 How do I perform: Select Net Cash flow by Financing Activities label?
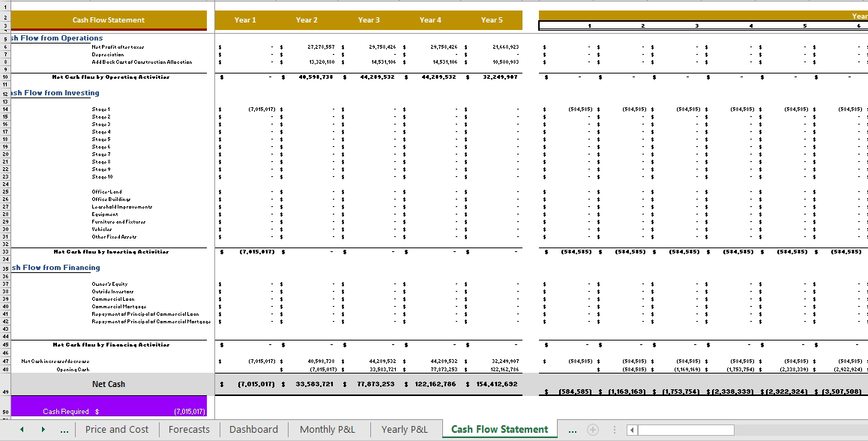[x=111, y=344]
